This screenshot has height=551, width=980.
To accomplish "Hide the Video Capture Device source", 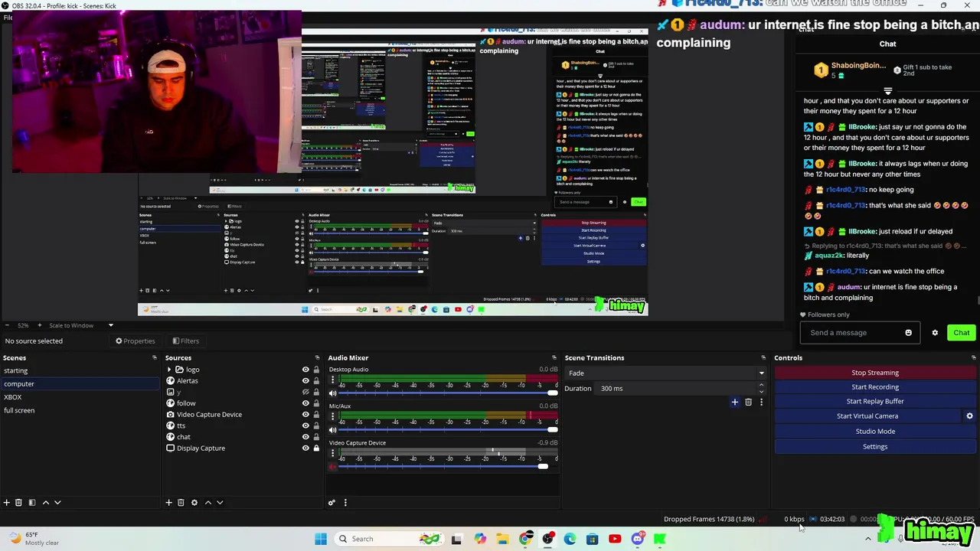I will (305, 414).
